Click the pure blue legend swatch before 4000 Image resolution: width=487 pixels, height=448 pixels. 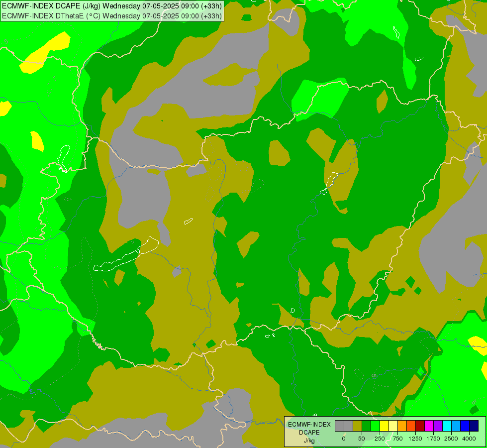point(465,426)
